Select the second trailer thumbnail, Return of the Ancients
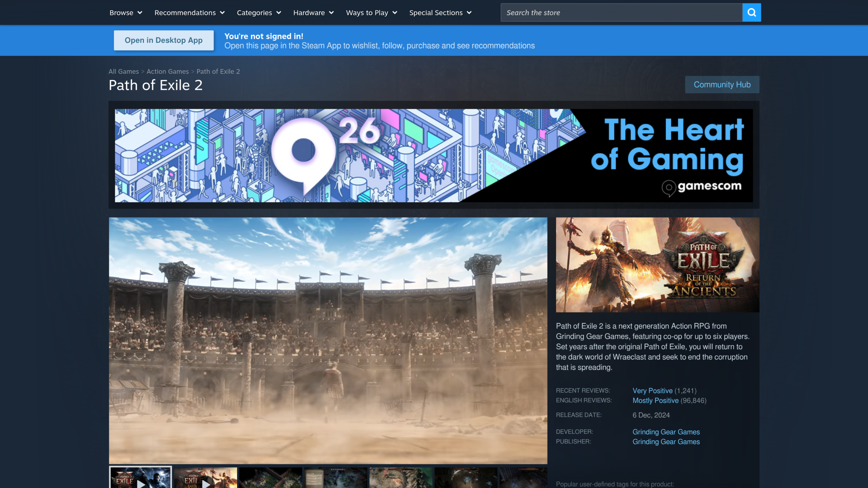 pos(205,478)
